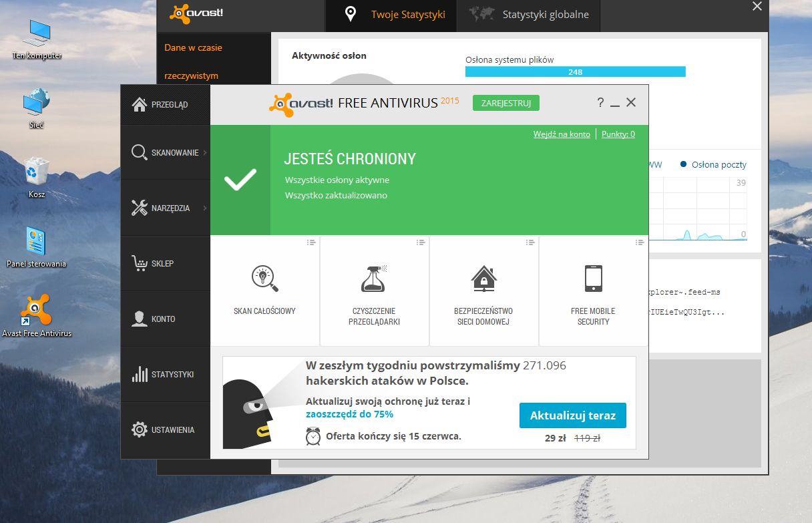
Task: Open the Konto person icon
Action: [x=139, y=319]
